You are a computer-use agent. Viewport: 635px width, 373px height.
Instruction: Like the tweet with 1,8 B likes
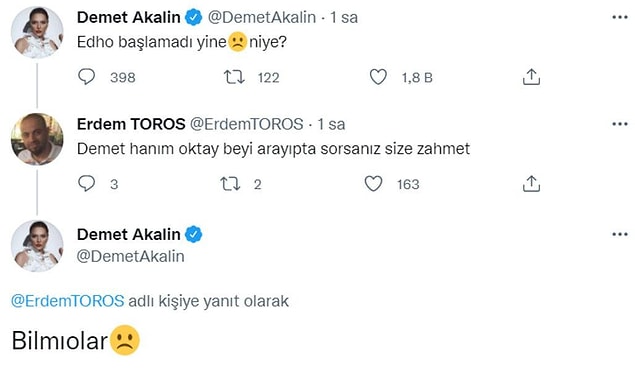tap(378, 77)
